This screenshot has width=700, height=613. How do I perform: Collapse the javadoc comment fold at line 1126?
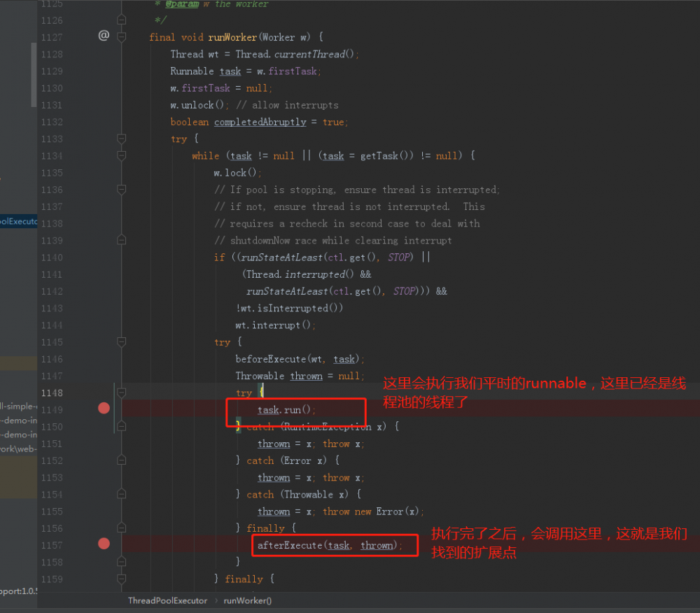[121, 20]
